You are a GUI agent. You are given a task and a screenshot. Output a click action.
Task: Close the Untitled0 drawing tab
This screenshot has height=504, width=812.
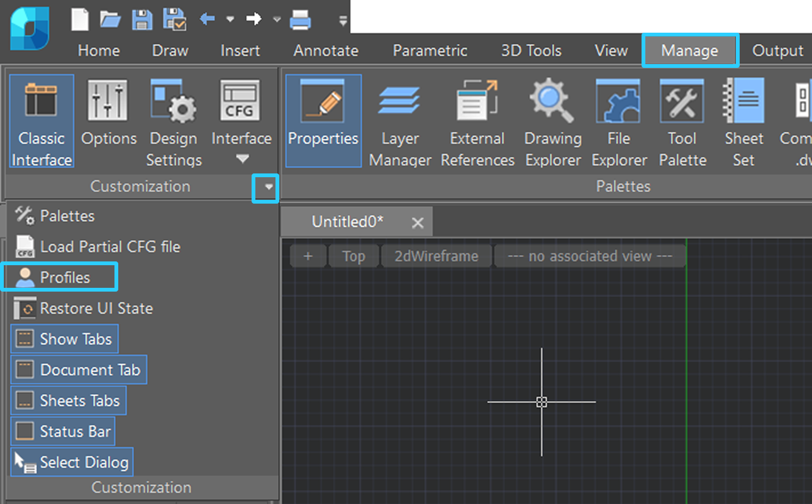pyautogui.click(x=418, y=222)
